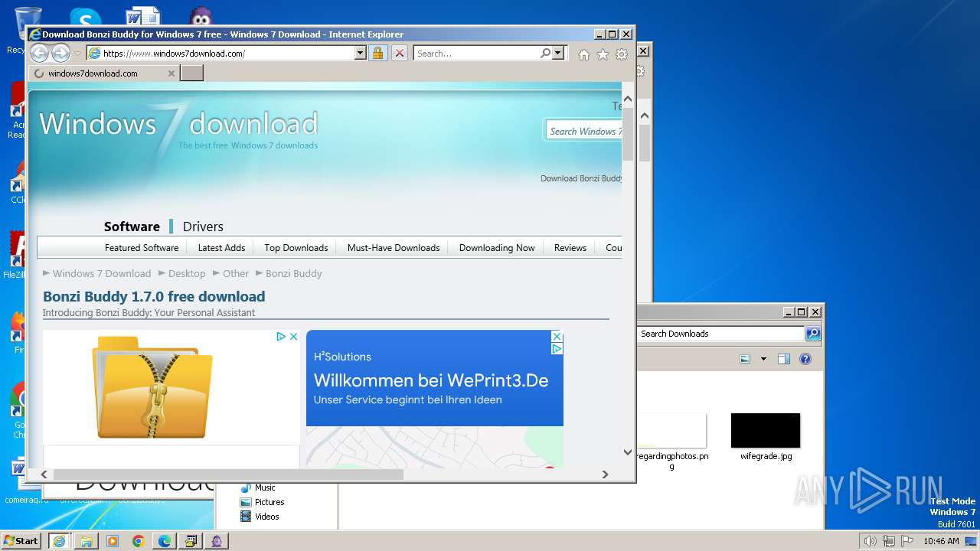The image size is (980, 551).
Task: Close the WePrint3.De ad with X
Action: 557,336
